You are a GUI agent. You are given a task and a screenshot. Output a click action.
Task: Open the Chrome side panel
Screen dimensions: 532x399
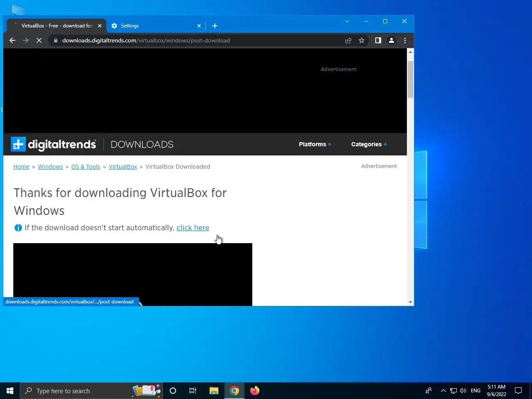click(x=378, y=40)
